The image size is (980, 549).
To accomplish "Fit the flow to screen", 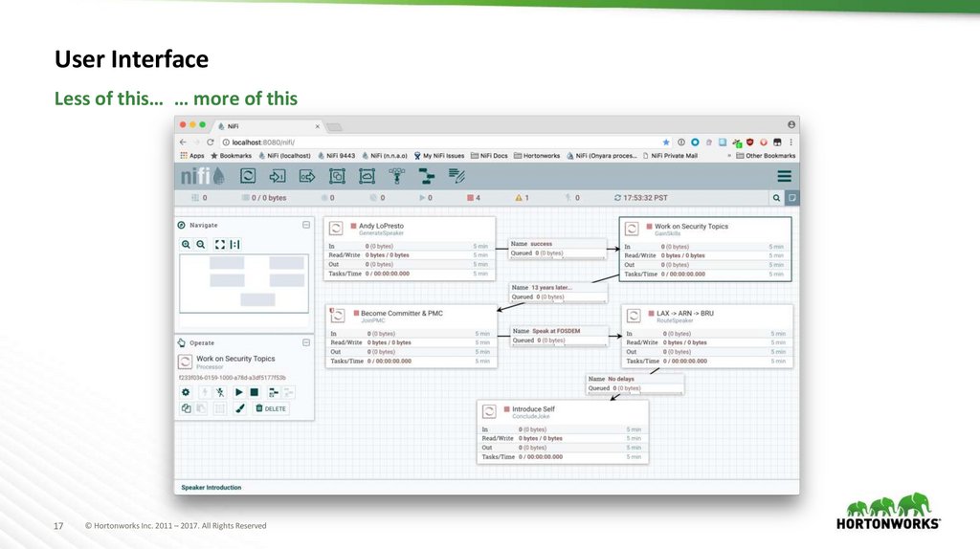I will click(x=220, y=244).
